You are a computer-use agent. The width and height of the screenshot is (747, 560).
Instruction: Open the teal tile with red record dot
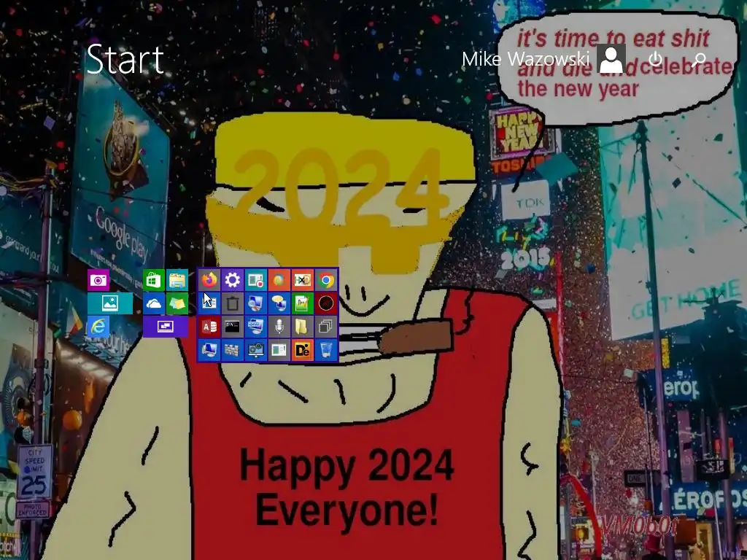point(256,280)
